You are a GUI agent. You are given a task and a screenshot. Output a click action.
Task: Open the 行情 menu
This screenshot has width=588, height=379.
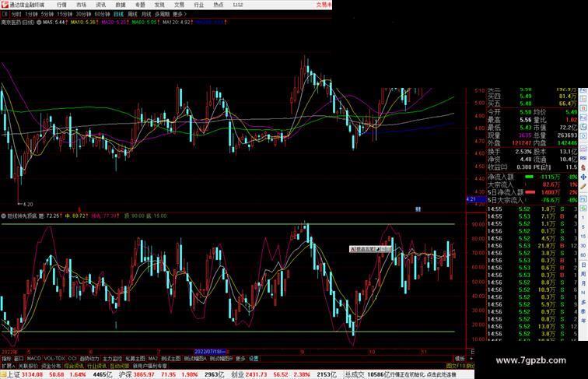coord(61,5)
